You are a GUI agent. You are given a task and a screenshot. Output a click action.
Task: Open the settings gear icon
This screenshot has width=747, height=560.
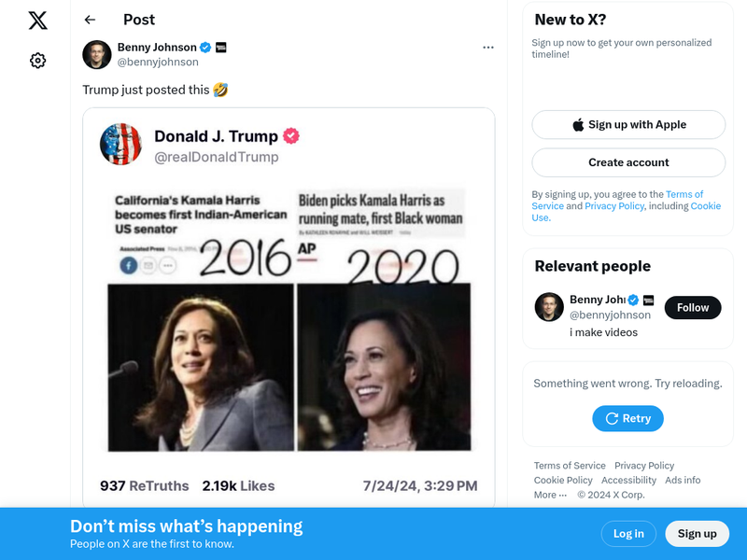(37, 61)
